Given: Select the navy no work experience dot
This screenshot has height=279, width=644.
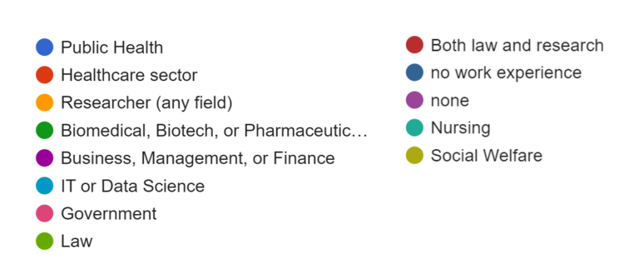Looking at the screenshot, I should tap(414, 72).
